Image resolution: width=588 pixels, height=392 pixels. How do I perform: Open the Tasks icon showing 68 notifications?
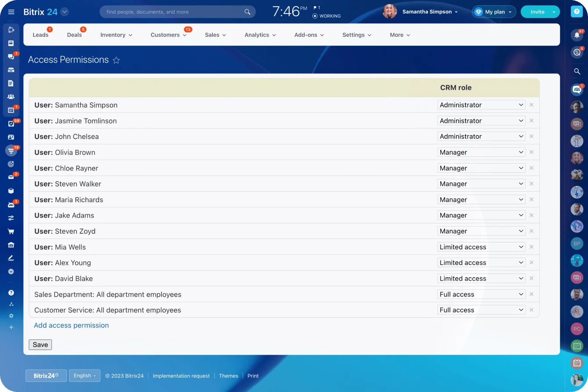click(11, 123)
